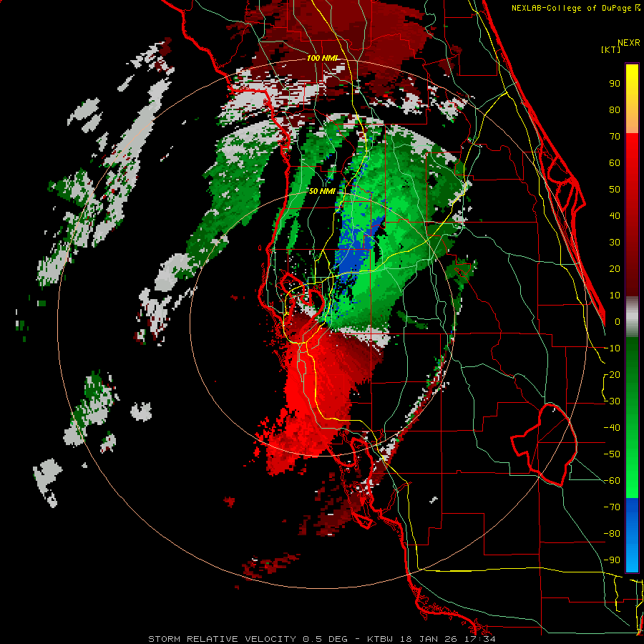Click the 60 value on velocity scale

(x=615, y=163)
